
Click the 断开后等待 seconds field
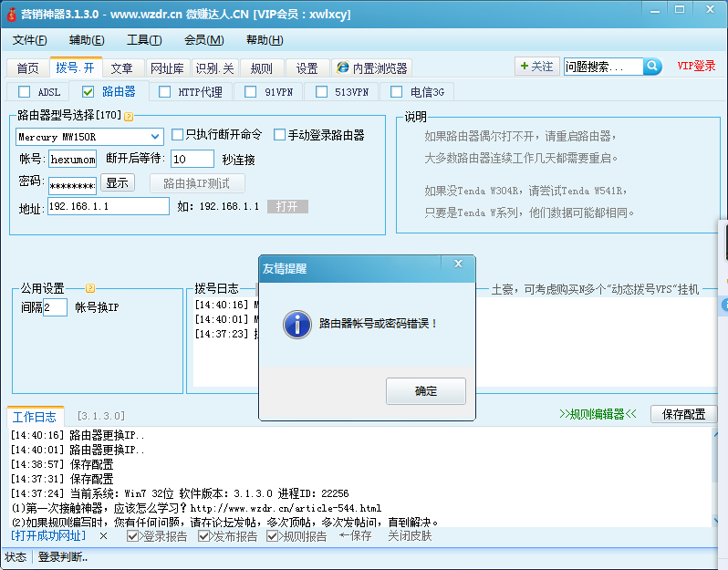coord(192,159)
